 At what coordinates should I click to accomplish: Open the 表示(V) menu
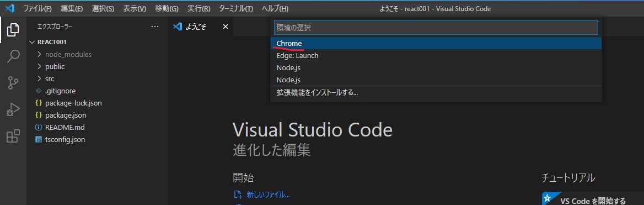(135, 9)
